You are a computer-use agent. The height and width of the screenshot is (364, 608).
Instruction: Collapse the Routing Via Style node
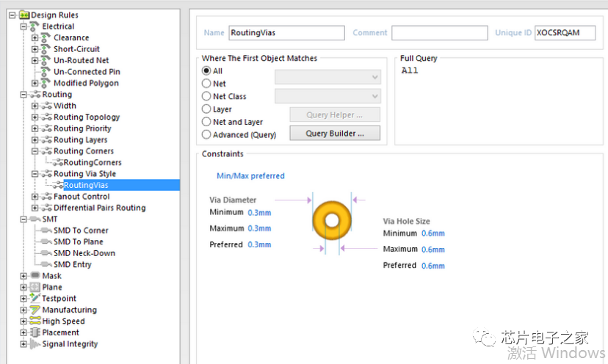click(x=35, y=174)
